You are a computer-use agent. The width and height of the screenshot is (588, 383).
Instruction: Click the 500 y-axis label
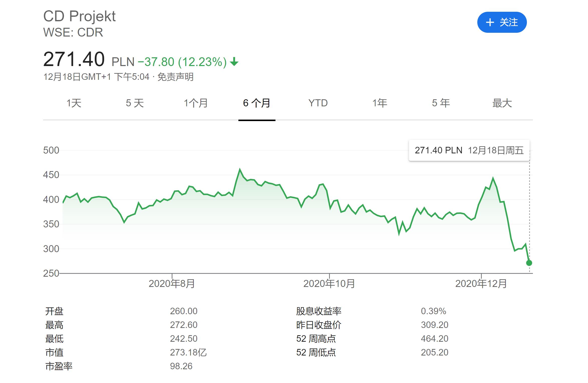pyautogui.click(x=51, y=150)
